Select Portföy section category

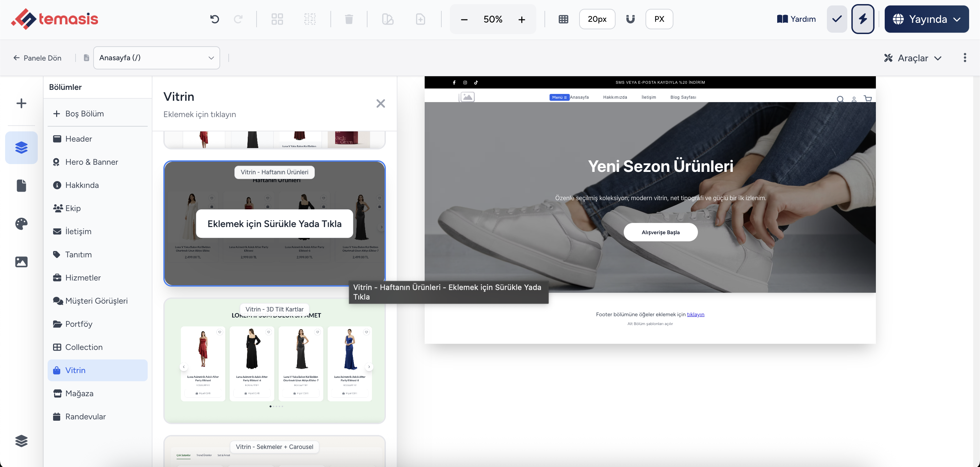click(97, 324)
